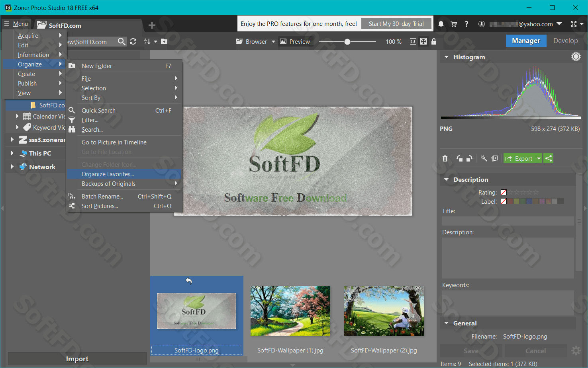Viewport: 588px width, 368px height.
Task: Delete the photo with trash icon
Action: click(x=445, y=158)
